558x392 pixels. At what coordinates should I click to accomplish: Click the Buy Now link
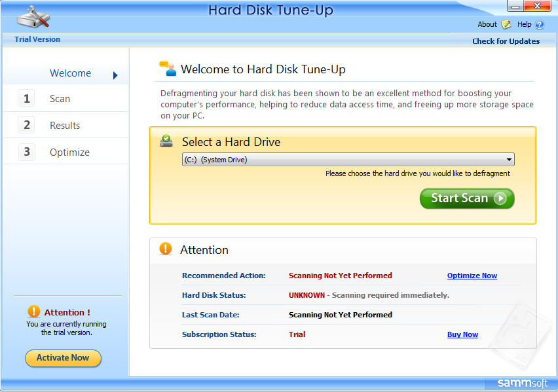[x=462, y=334]
